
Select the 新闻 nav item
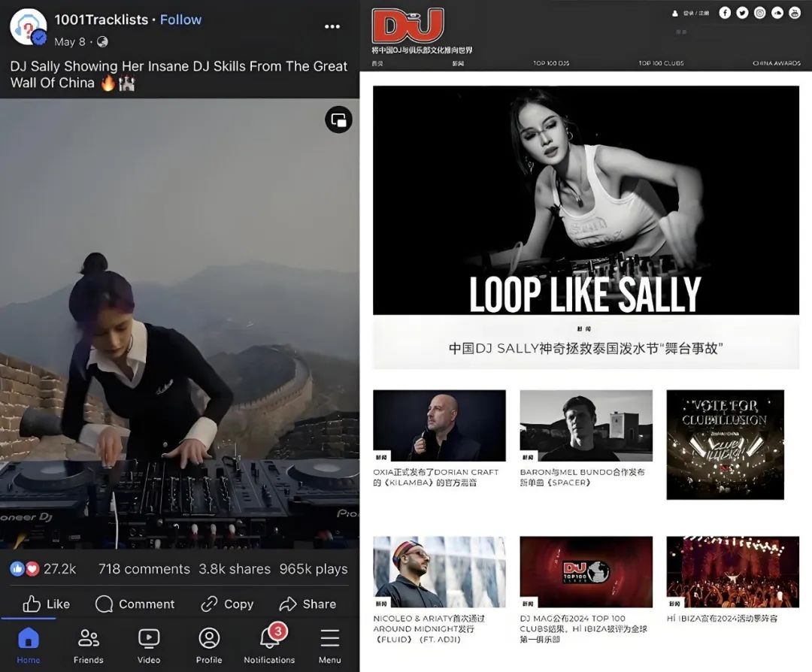click(x=458, y=63)
